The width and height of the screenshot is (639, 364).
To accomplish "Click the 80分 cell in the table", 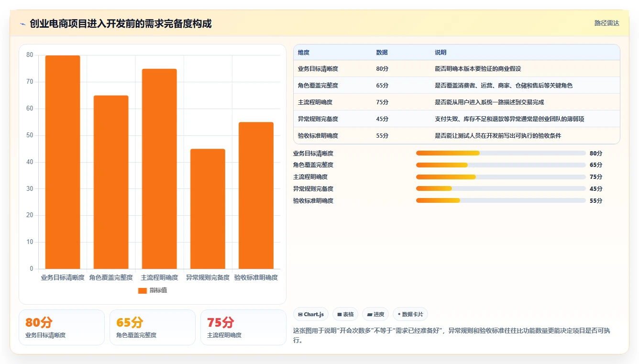I will pos(382,69).
